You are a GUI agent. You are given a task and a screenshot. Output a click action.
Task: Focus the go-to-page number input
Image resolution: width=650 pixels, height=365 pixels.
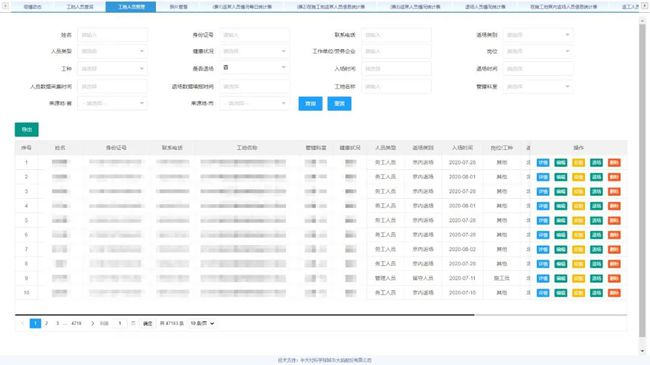click(x=120, y=324)
